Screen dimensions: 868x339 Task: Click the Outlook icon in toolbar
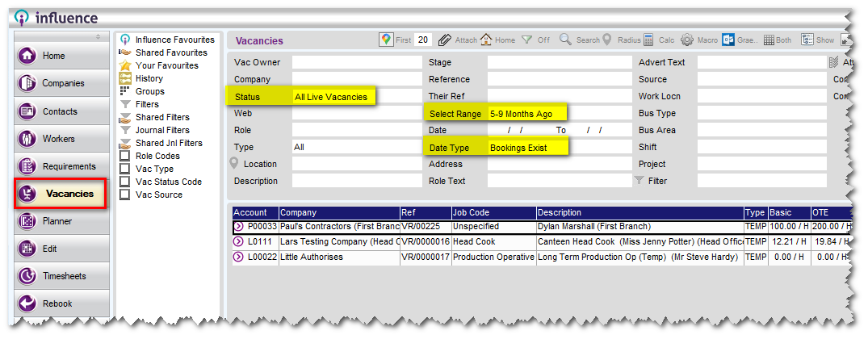click(x=728, y=40)
